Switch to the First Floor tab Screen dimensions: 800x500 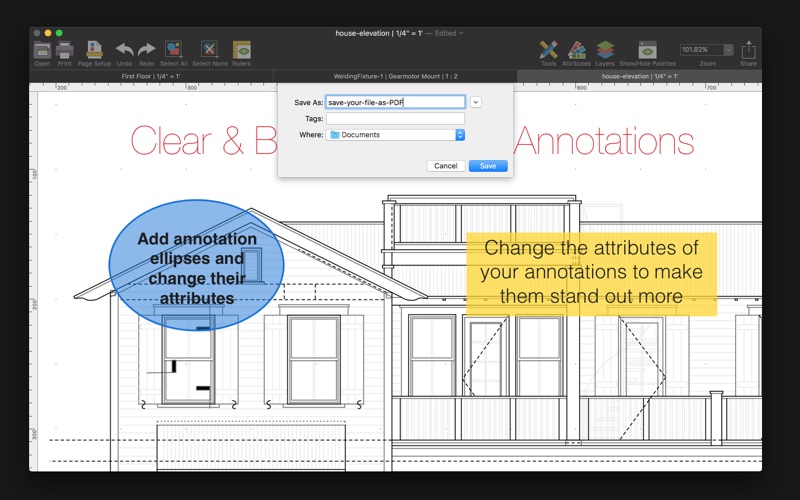(x=151, y=76)
